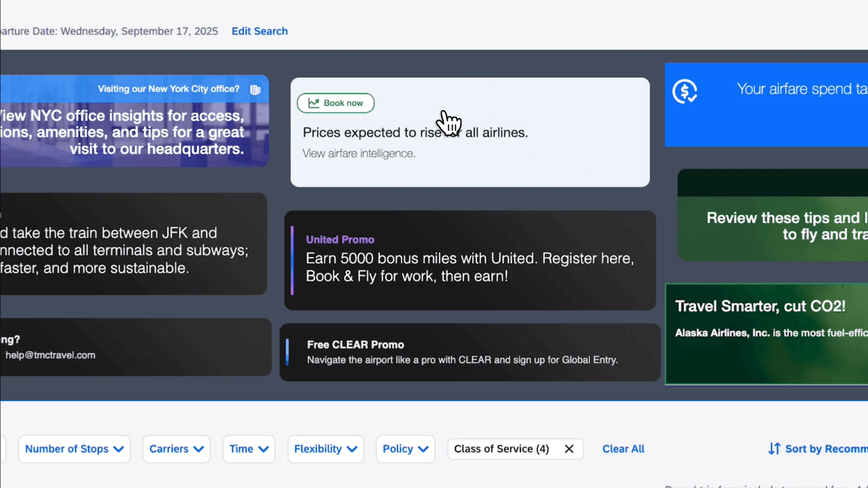Open View airfare intelligence text
Image resolution: width=868 pixels, height=488 pixels.
[359, 154]
